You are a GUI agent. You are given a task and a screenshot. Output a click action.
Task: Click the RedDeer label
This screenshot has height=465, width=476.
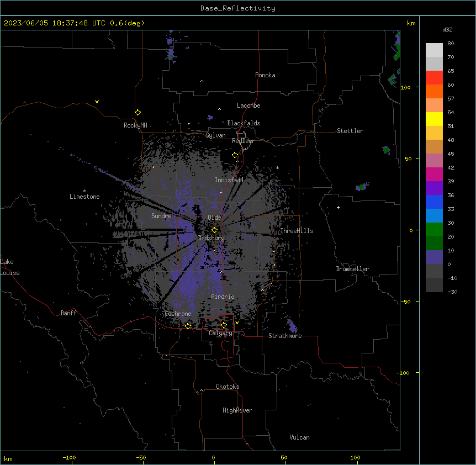tap(243, 141)
